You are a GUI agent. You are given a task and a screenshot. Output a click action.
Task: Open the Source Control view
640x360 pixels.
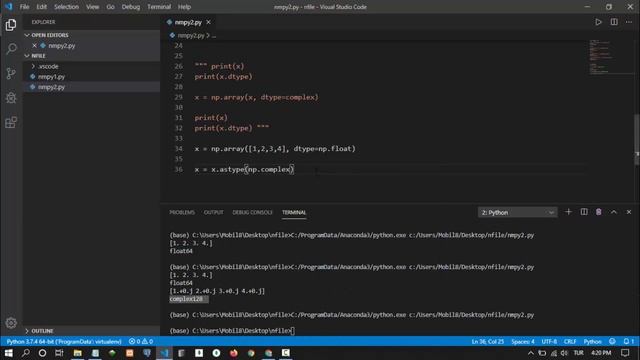coord(11,73)
